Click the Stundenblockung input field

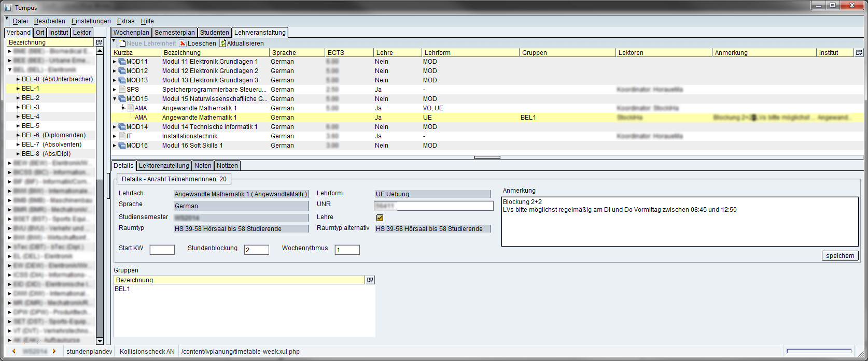point(256,250)
